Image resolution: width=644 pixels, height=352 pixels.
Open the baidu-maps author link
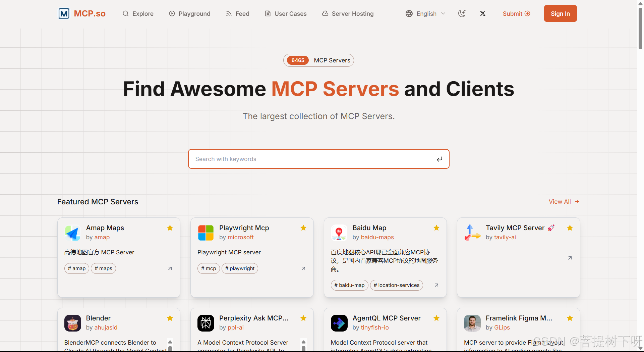377,237
